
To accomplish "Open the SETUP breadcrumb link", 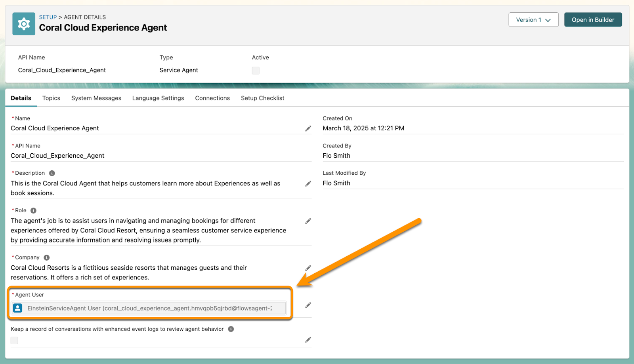I will tap(48, 17).
